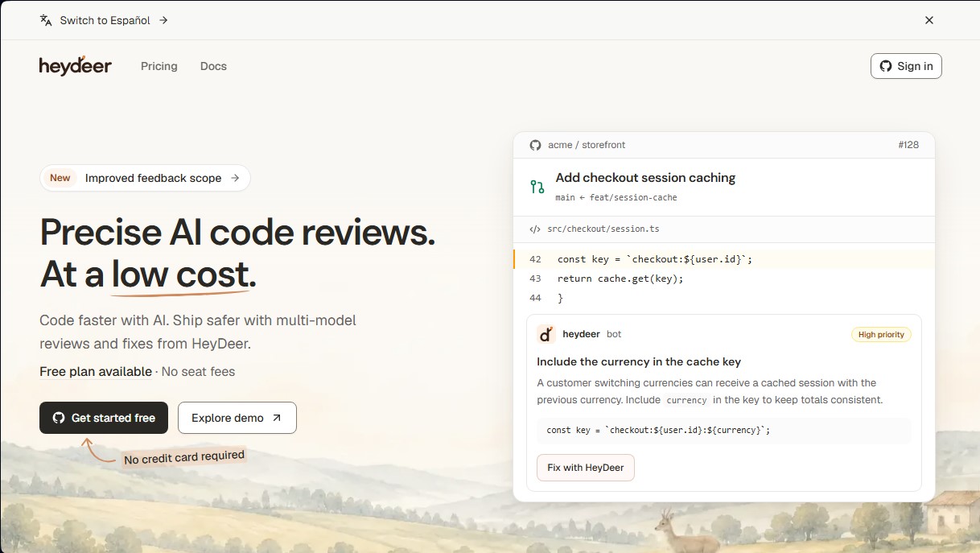Open the Docs page

pos(214,66)
